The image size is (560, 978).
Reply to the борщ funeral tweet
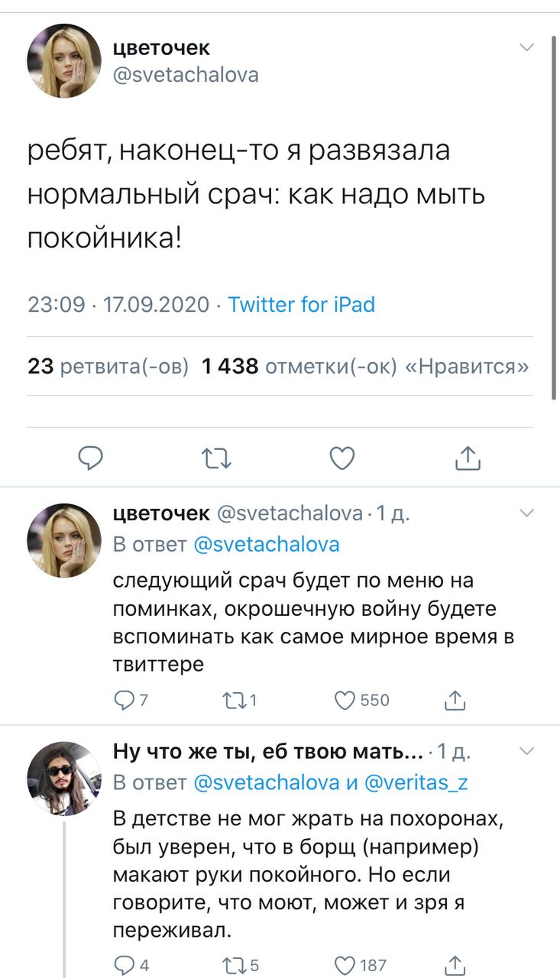(123, 965)
